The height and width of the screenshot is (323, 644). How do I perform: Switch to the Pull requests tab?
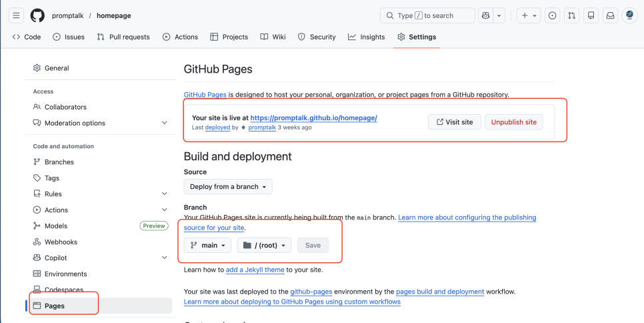[123, 37]
